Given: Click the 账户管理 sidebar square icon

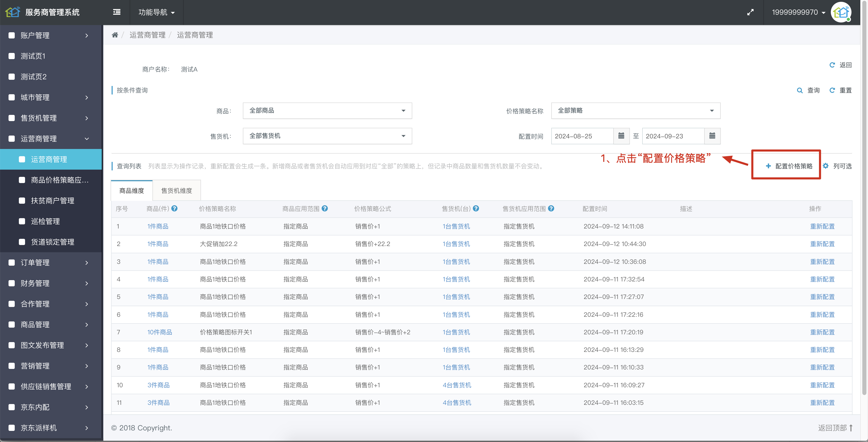Looking at the screenshot, I should point(11,35).
